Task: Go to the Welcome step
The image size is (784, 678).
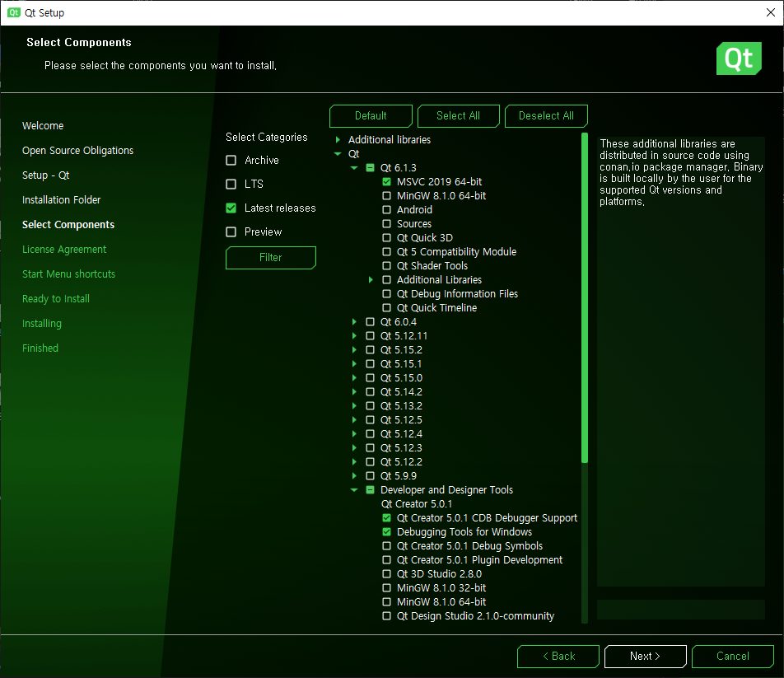Action: pyautogui.click(x=43, y=125)
